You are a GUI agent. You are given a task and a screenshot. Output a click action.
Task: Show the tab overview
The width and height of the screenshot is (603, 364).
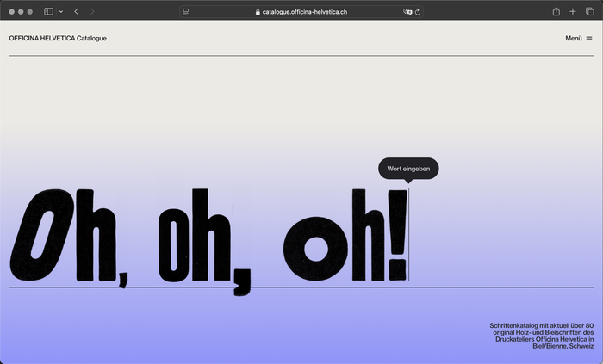click(x=589, y=11)
